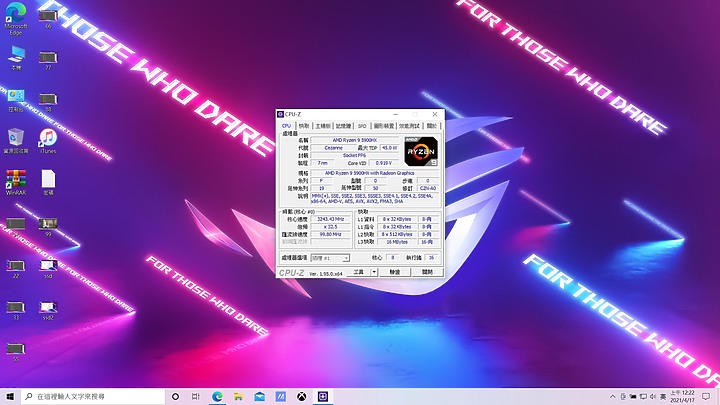
Task: Click the bus speed value 99.80 MHz
Action: (331, 234)
